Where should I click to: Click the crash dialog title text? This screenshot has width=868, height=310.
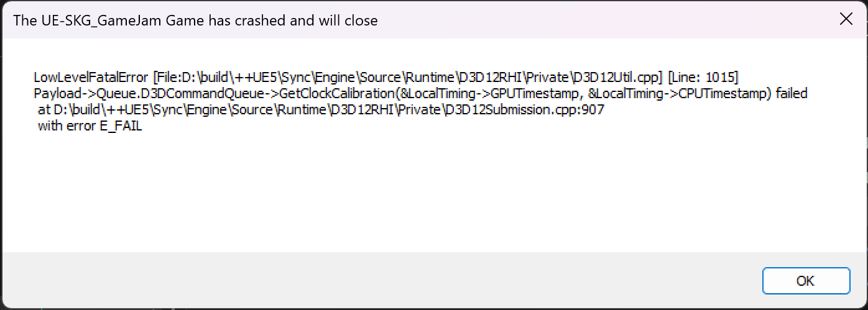coord(195,21)
